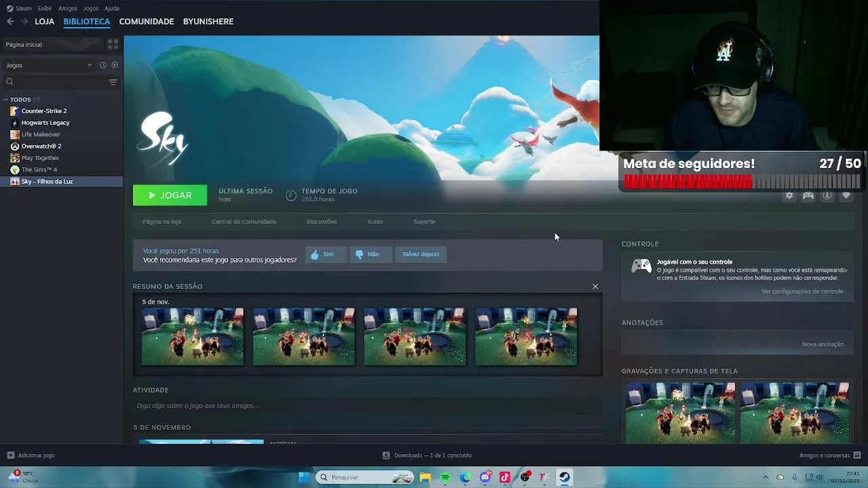Image resolution: width=868 pixels, height=488 pixels.
Task: Launch Sky with the Jogar button
Action: point(170,195)
